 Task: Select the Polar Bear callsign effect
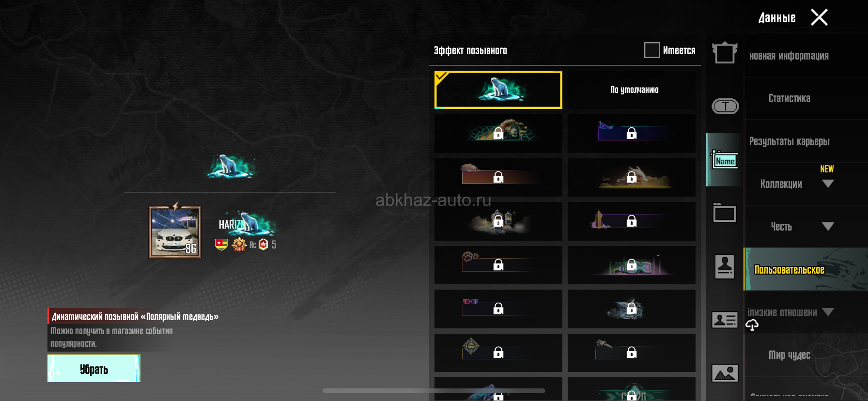click(x=498, y=90)
